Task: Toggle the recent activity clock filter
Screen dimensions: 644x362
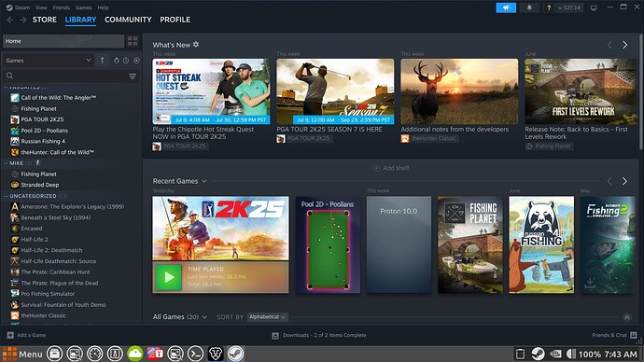Action: (x=126, y=61)
